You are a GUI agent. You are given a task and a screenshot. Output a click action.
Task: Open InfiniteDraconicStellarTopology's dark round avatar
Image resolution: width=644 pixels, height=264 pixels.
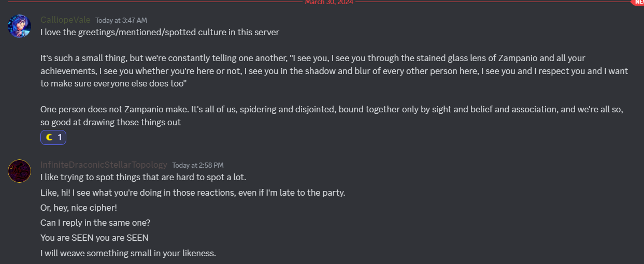[20, 171]
